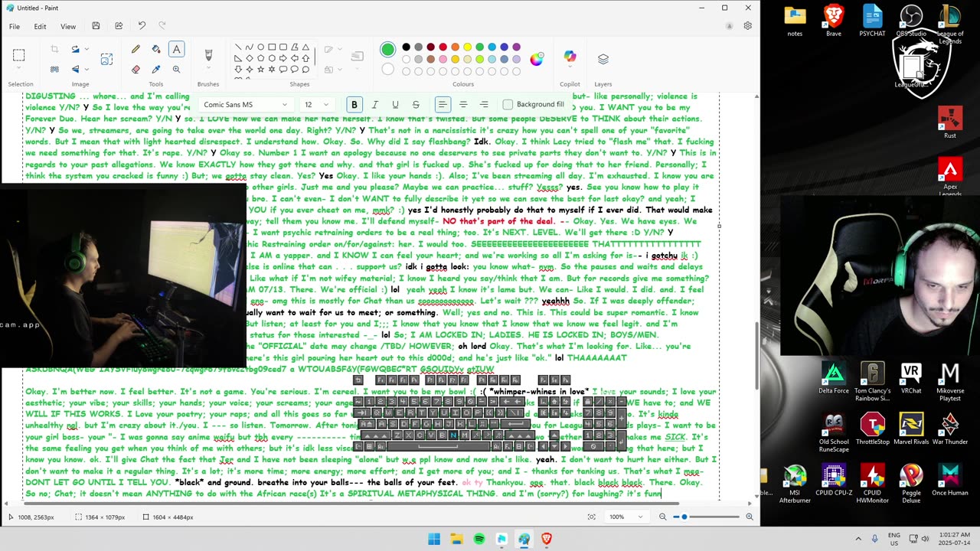
Task: Align text center
Action: (x=463, y=105)
